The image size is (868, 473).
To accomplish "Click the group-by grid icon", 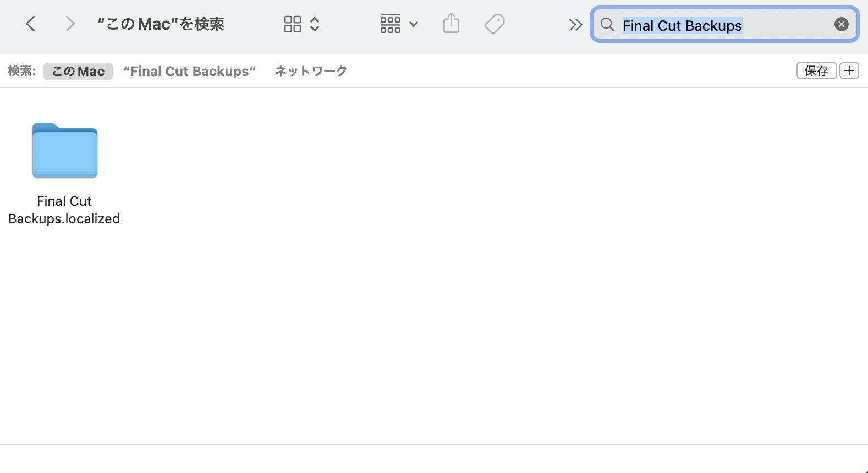I will tap(390, 24).
